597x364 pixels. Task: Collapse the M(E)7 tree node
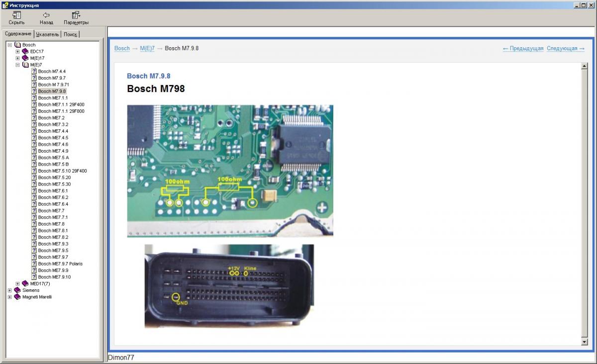pos(18,65)
